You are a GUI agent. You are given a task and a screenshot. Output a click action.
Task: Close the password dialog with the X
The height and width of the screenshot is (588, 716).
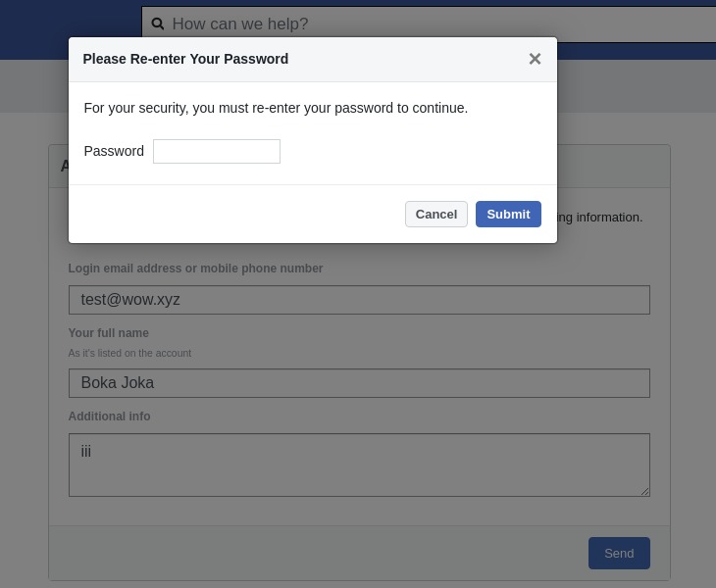(x=535, y=59)
